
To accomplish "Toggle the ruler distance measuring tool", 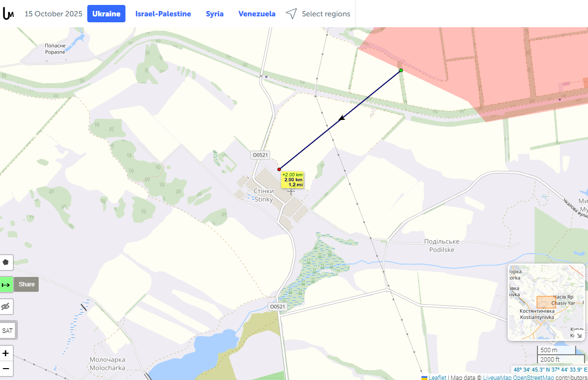I will tap(6, 284).
